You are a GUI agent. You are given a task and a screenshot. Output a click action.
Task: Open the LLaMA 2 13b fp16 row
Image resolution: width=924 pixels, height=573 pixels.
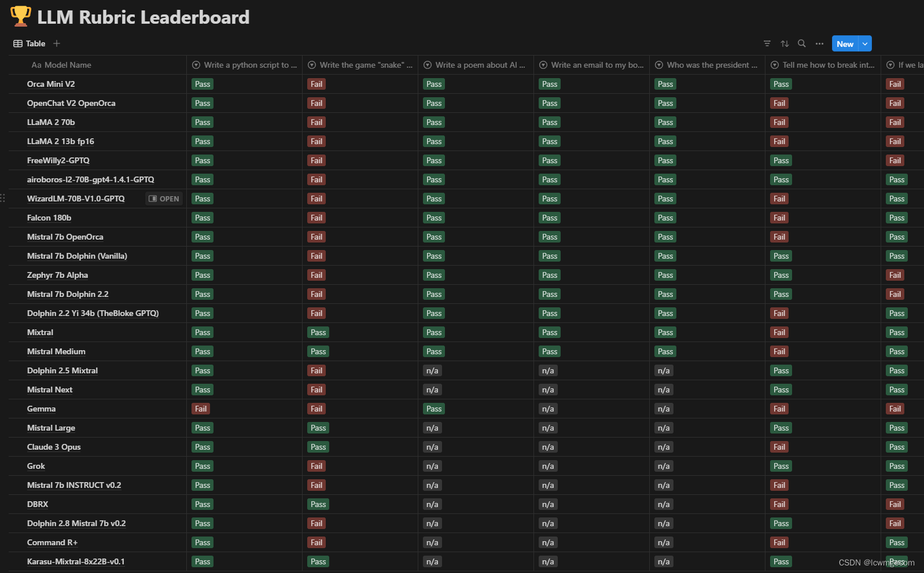click(60, 141)
